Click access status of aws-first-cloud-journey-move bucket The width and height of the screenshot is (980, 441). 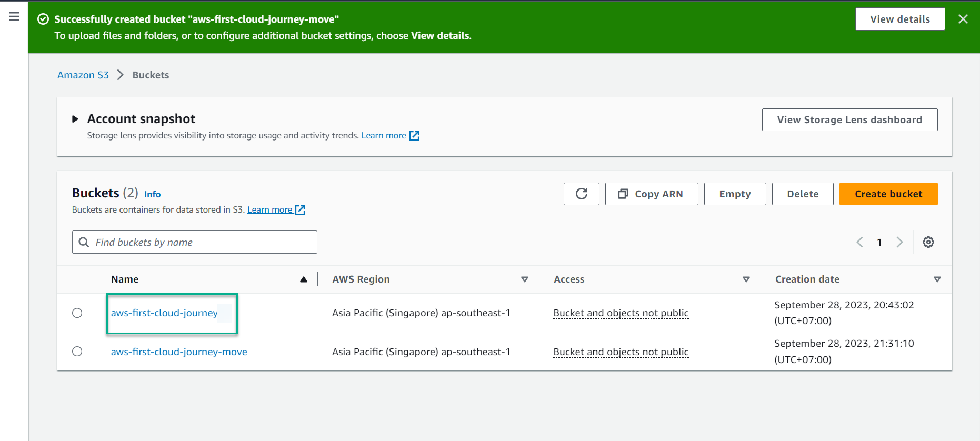coord(621,352)
